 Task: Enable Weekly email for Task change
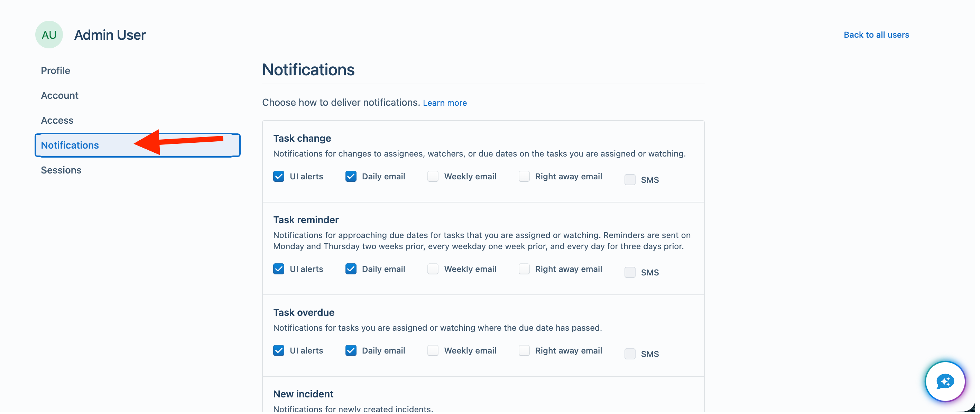tap(433, 176)
